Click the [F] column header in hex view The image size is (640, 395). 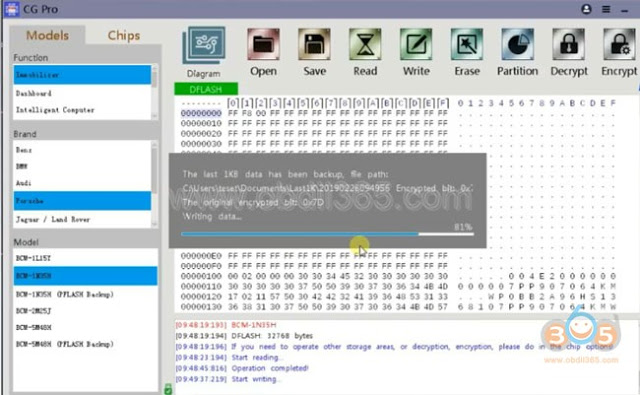443,103
